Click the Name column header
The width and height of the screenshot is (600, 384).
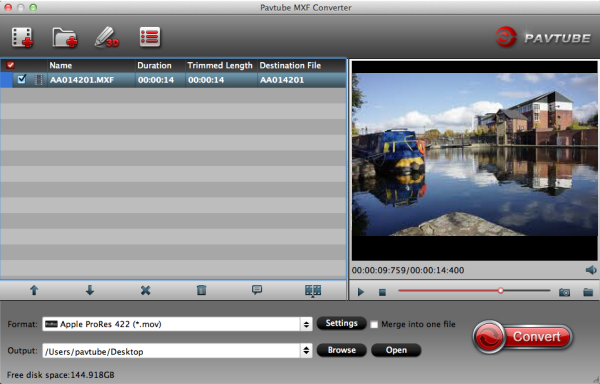pos(92,65)
